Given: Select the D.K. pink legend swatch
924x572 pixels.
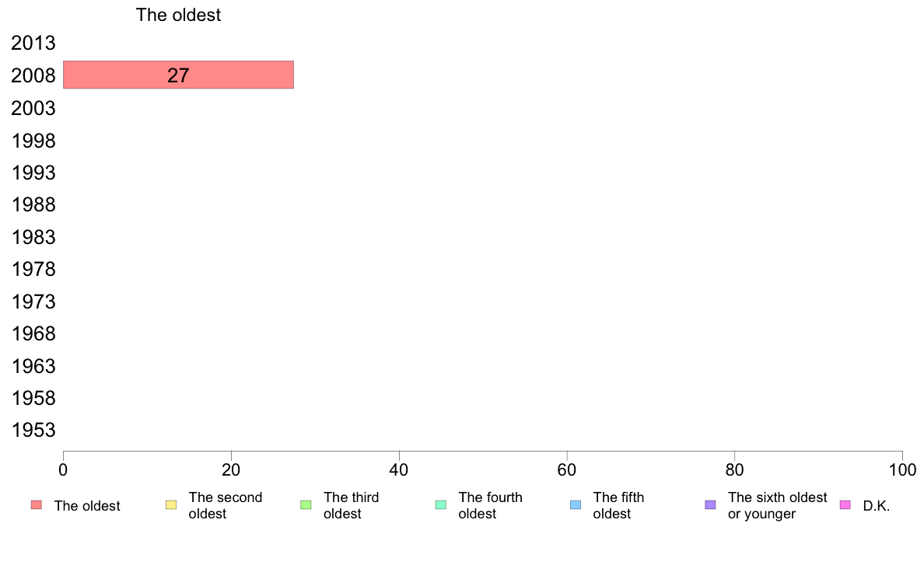Looking at the screenshot, I should (x=845, y=505).
